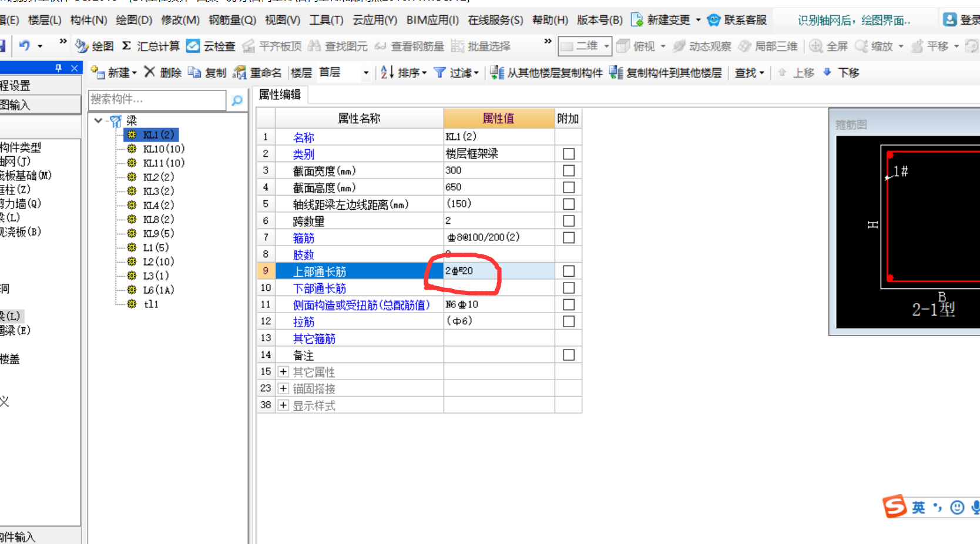Click Sogou input 英 language toggle
980x544 pixels.
click(918, 507)
